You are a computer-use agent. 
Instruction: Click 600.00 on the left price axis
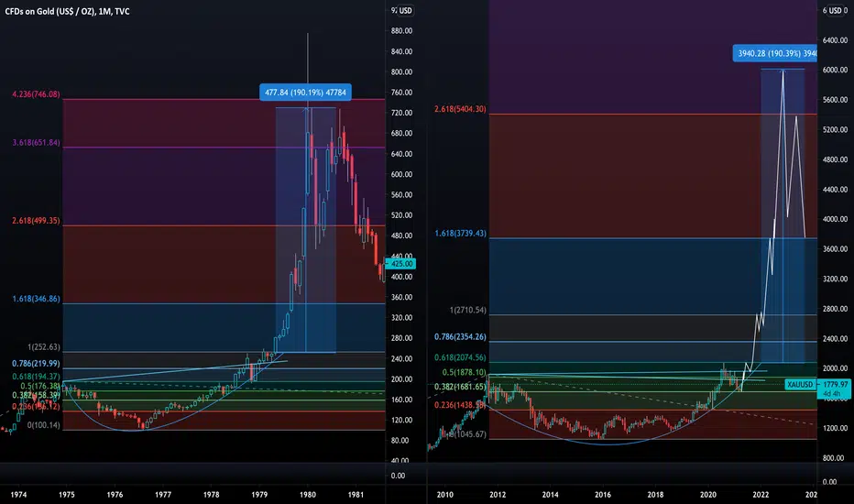click(x=401, y=174)
